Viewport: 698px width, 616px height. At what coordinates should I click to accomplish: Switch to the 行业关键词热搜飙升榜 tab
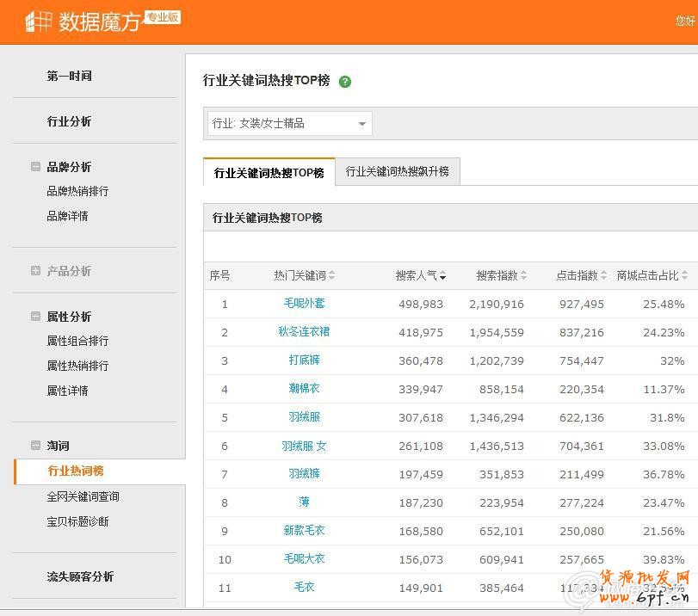398,171
